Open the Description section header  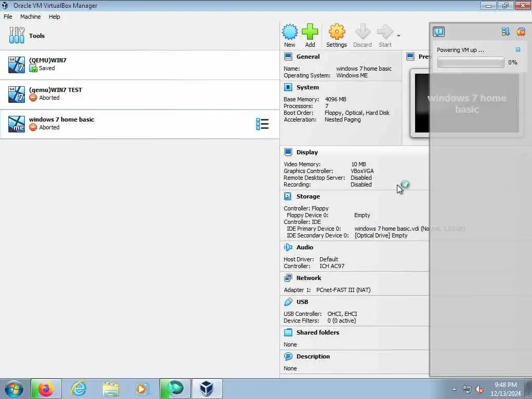(x=313, y=356)
